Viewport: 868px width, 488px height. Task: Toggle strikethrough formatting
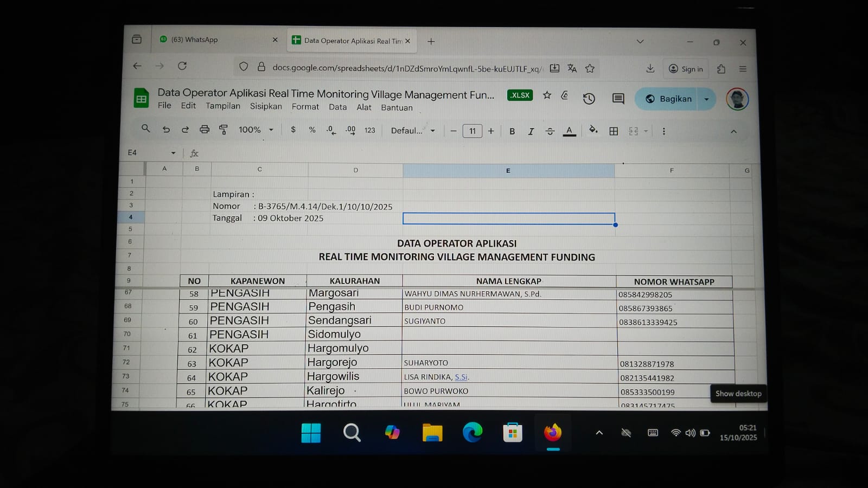pos(550,131)
